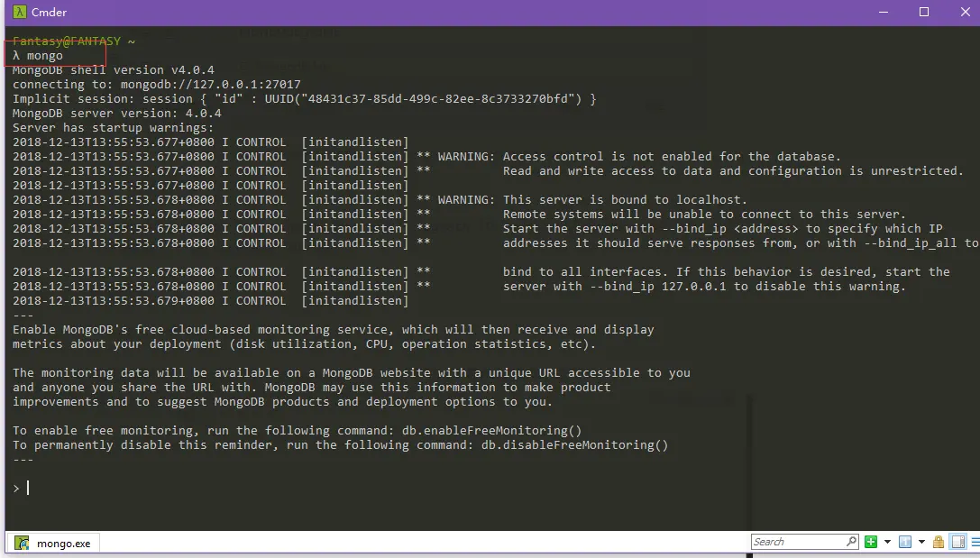This screenshot has width=980, height=558.
Task: Click '--bind_ip <address>' start-server line
Action: 722,229
